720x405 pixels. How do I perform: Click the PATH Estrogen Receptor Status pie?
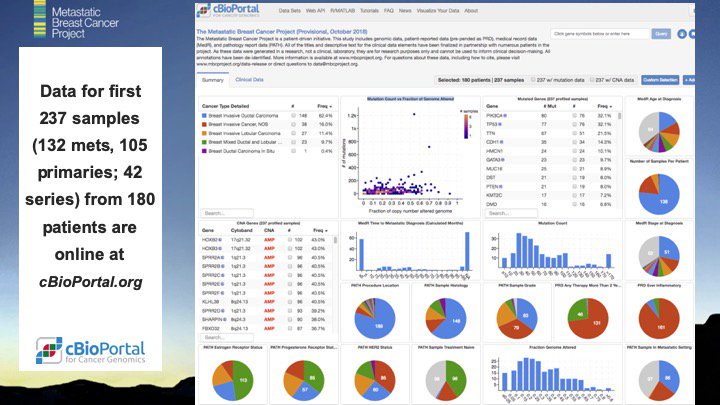pos(233,380)
